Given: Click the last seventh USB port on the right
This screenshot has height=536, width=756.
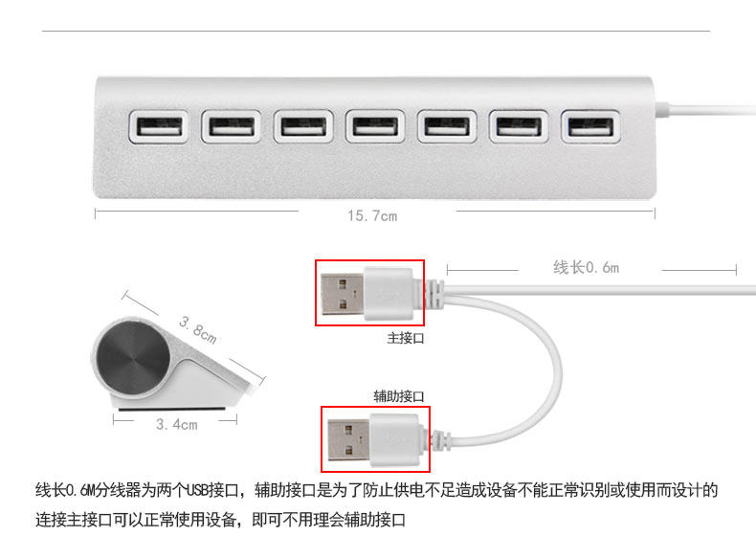Looking at the screenshot, I should point(590,127).
